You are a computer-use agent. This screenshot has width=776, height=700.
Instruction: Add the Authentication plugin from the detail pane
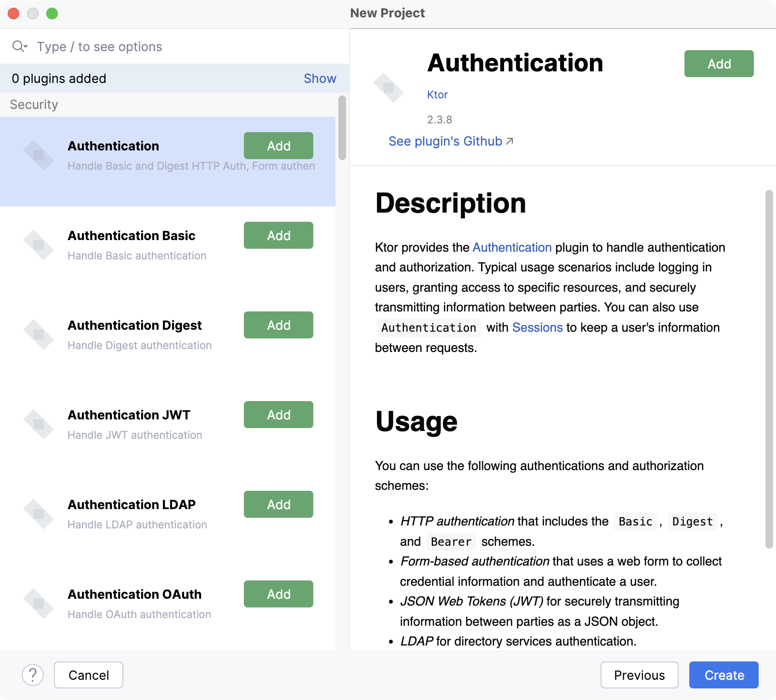pyautogui.click(x=719, y=63)
